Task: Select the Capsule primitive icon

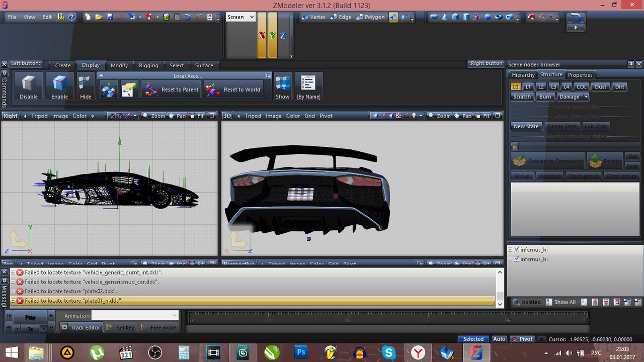Action: 434,17
